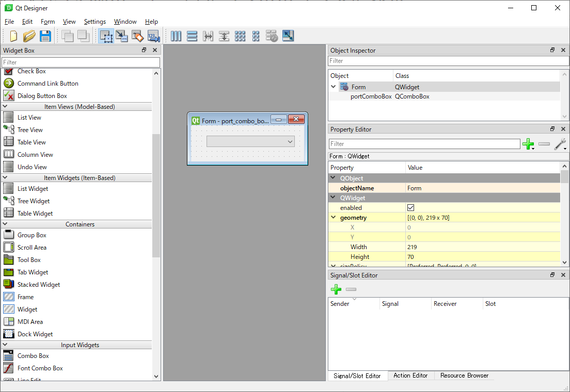Switch to the Resource Browser tab

464,375
